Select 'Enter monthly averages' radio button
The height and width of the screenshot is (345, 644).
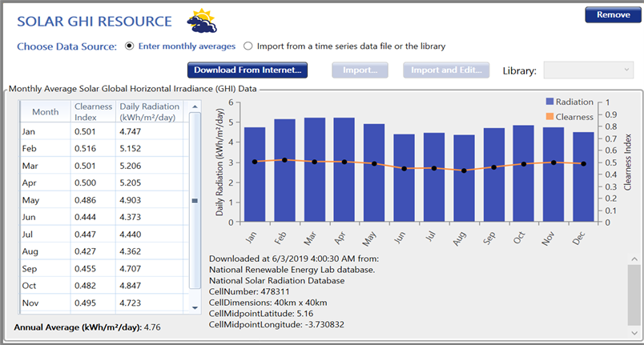coord(130,46)
